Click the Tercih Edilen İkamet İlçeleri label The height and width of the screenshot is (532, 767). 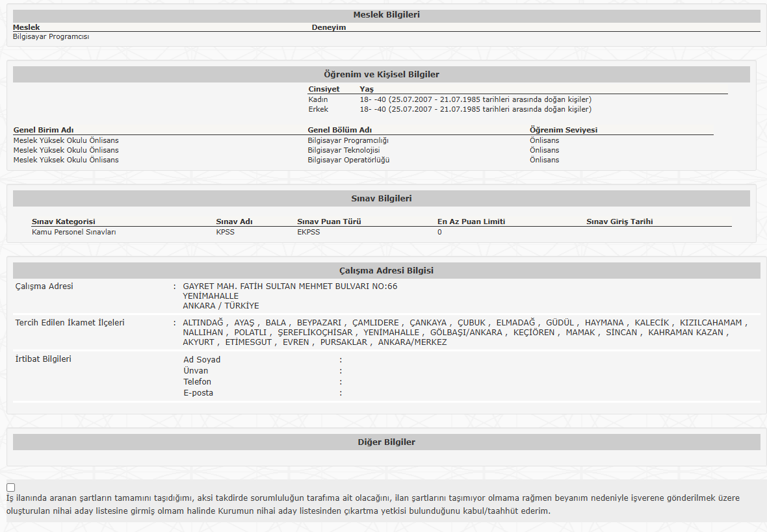70,323
